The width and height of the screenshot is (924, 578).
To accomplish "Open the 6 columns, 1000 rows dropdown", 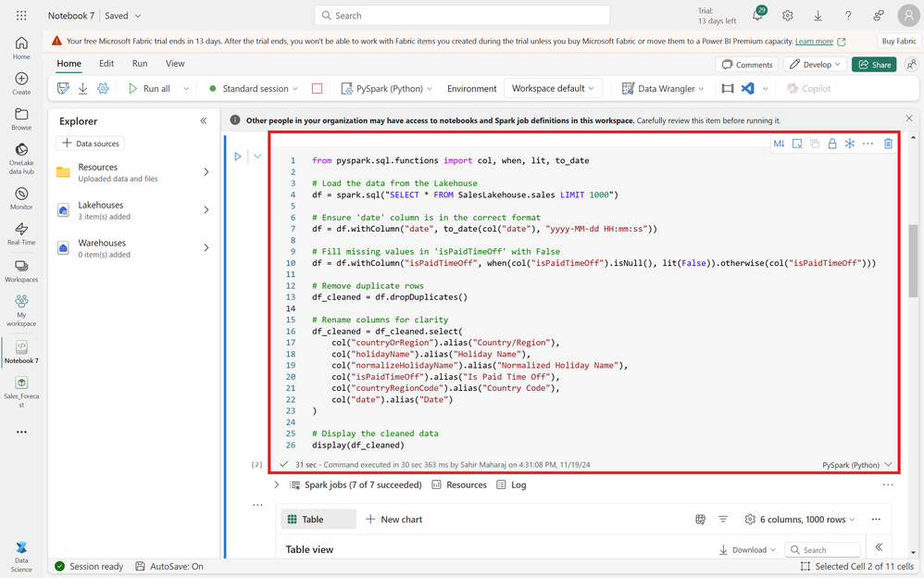I will click(x=800, y=519).
